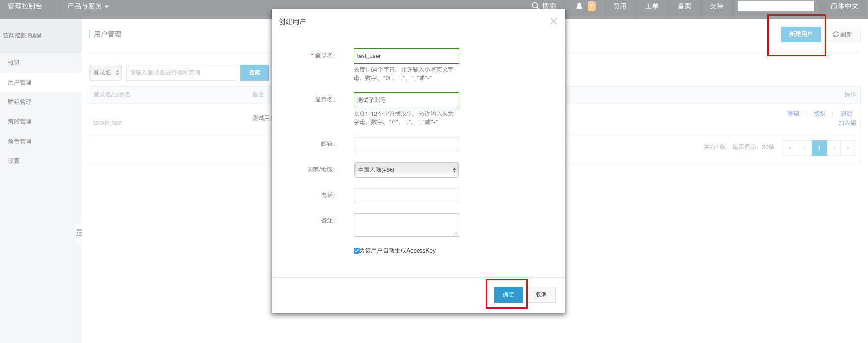Click 授权 link for taoxin_test
This screenshot has height=343, width=868.
[819, 114]
